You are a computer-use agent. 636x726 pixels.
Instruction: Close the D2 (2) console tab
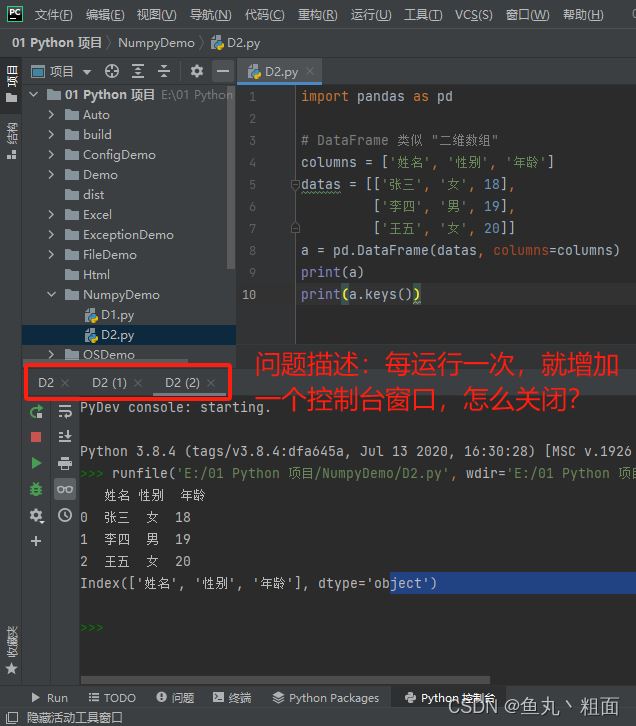point(211,383)
